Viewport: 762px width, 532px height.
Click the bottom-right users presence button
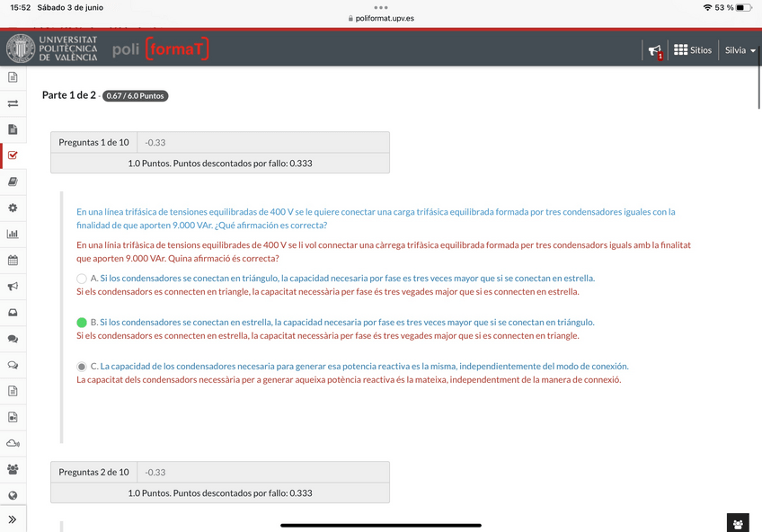pos(738,522)
